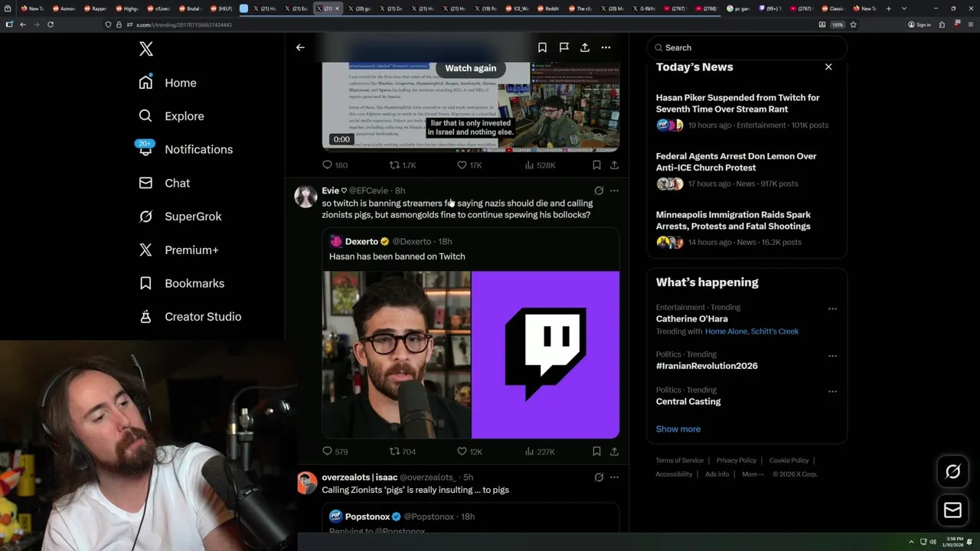Like the post with 17K likes

point(469,165)
